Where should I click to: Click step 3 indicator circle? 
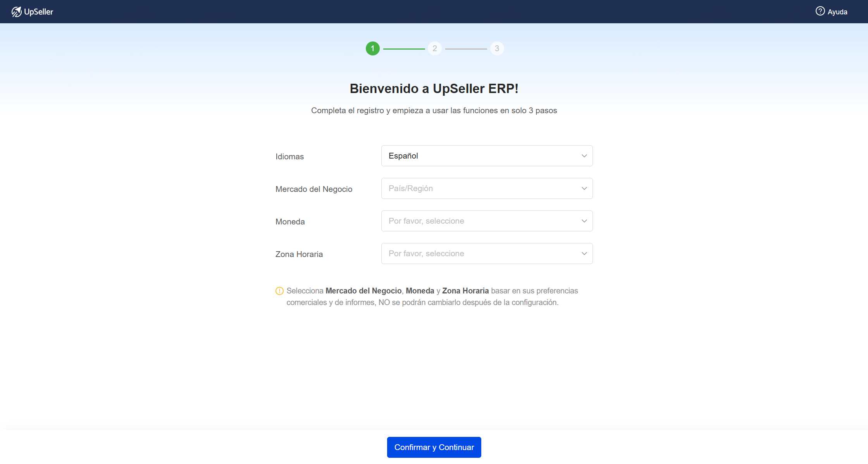click(x=497, y=48)
